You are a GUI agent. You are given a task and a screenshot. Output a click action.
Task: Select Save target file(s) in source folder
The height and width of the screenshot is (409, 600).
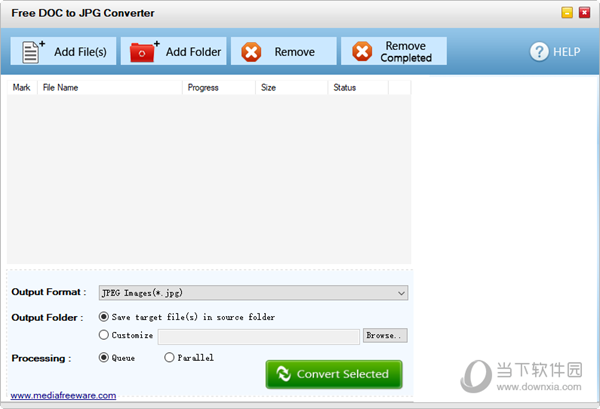pyautogui.click(x=104, y=317)
